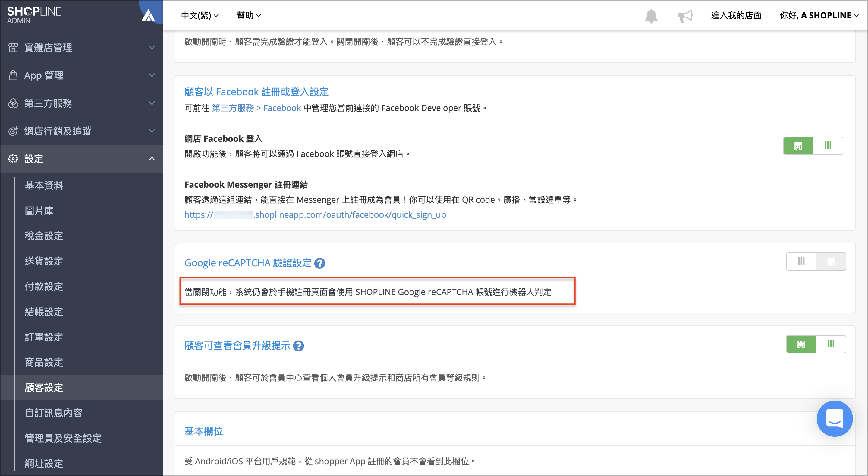Open 網址設定 in sidebar
The width and height of the screenshot is (868, 476).
click(x=44, y=464)
